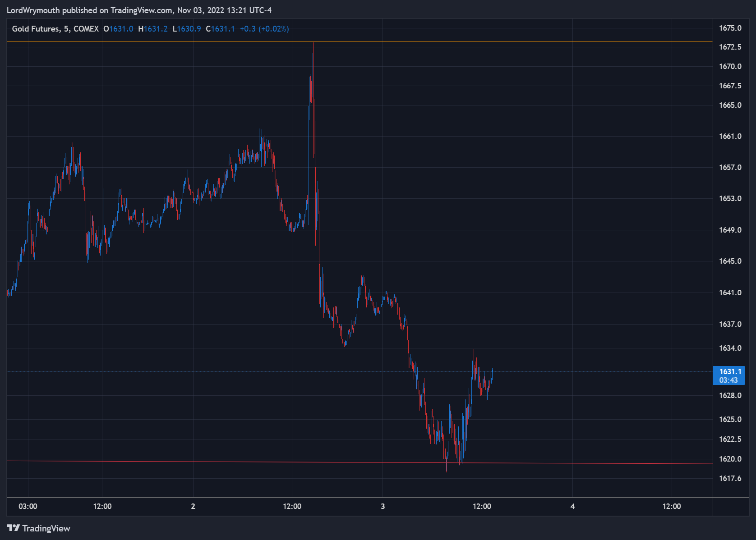Click the 1645.0 price axis label
The width and height of the screenshot is (756, 540).
[730, 261]
